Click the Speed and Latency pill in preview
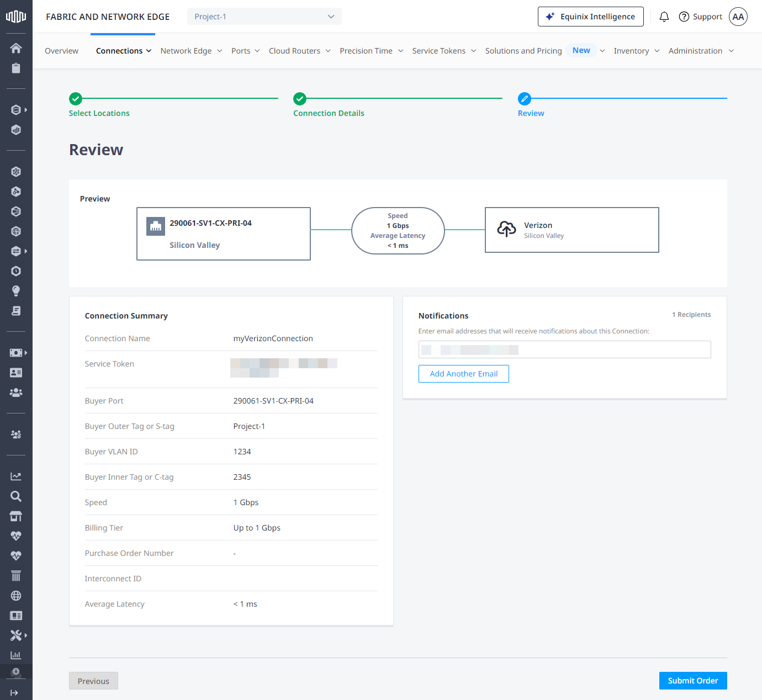The width and height of the screenshot is (762, 700). (x=398, y=231)
